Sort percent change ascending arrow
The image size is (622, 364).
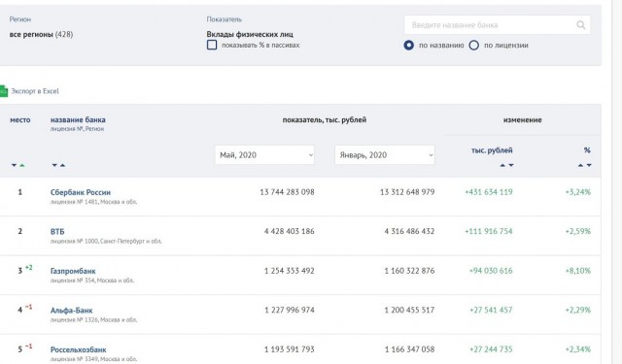point(581,165)
